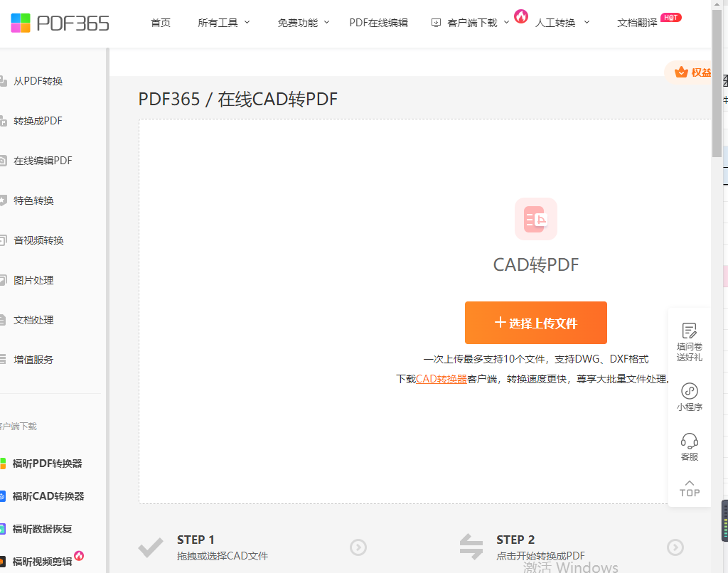Click the STEP 1 checkmark icon
The height and width of the screenshot is (573, 728).
tap(151, 547)
